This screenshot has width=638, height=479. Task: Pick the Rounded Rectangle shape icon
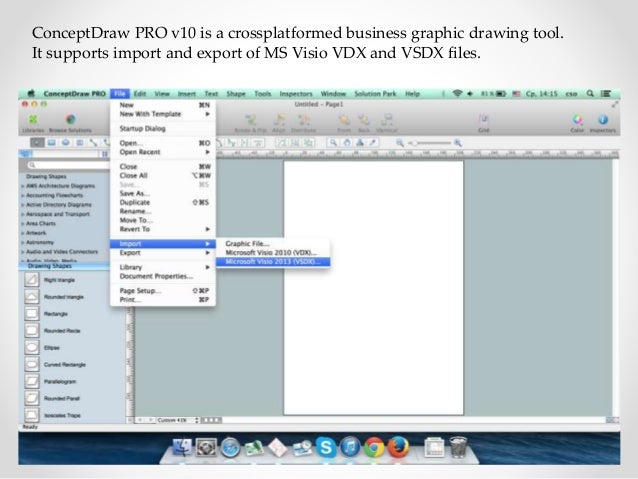tap(32, 330)
